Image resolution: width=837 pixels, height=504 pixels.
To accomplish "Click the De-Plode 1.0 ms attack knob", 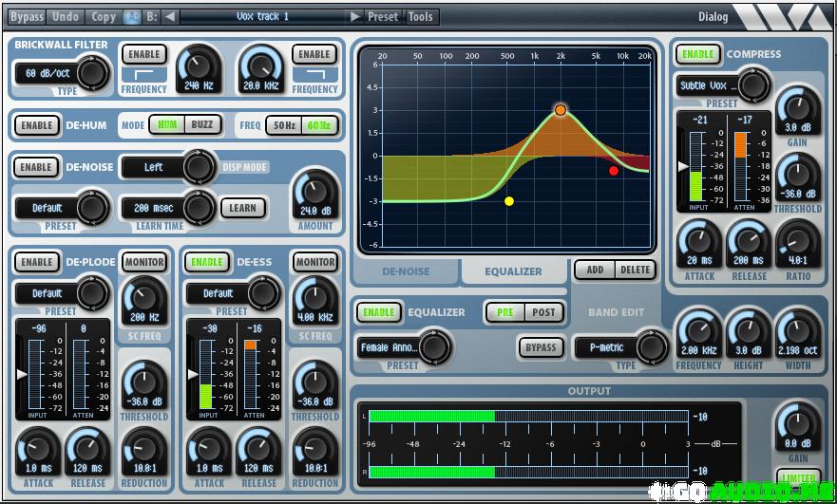I will tap(38, 449).
